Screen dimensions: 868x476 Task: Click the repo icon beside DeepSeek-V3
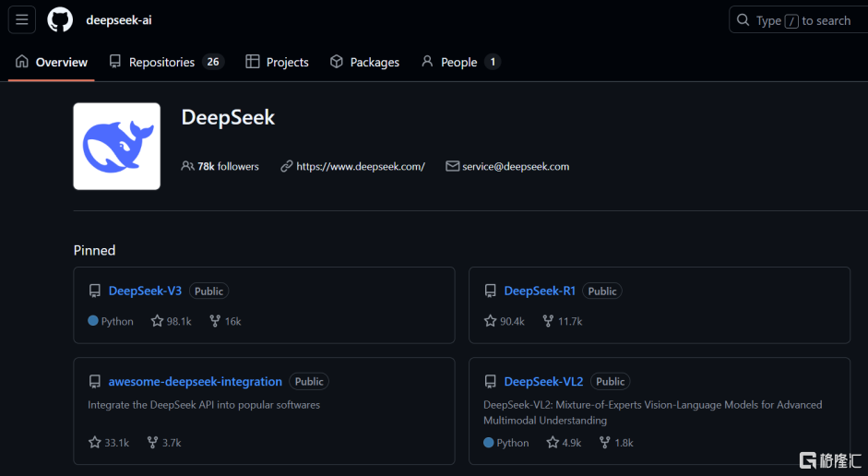click(95, 292)
